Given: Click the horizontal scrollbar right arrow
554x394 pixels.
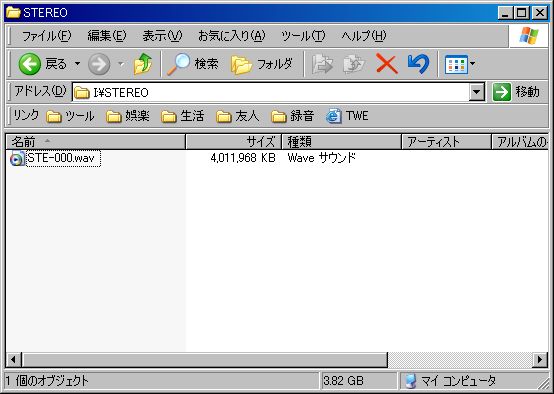Looking at the screenshot, I should [x=540, y=360].
